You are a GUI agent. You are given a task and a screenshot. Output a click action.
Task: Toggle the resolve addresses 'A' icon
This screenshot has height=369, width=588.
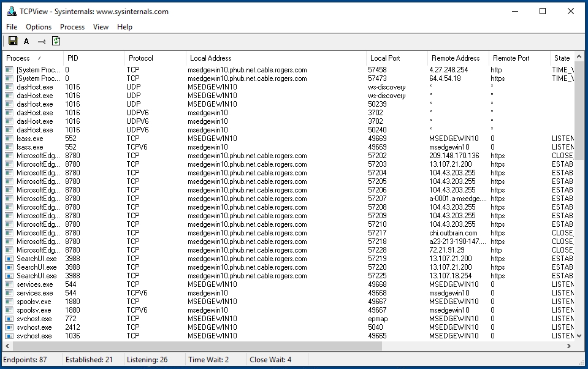(26, 41)
